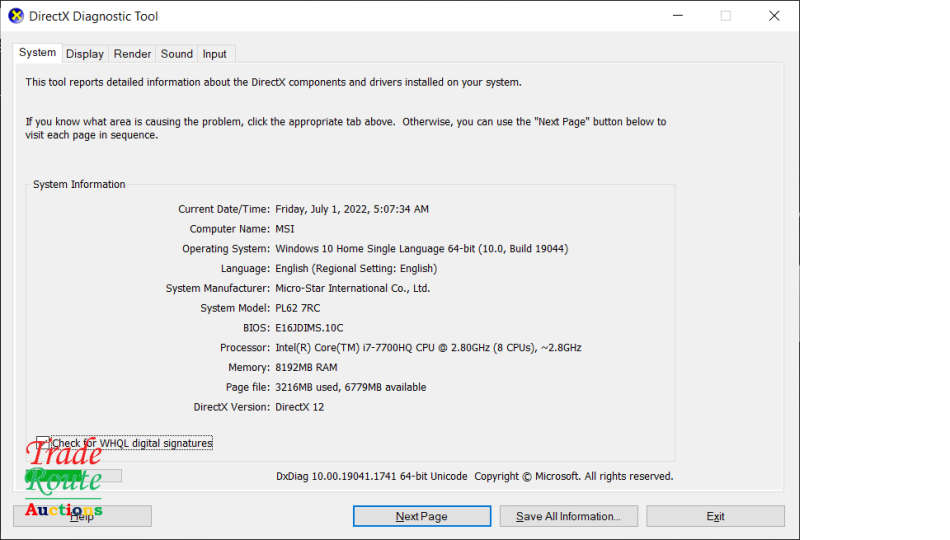
Task: Exit the diagnostic tool via Exit button
Action: click(x=715, y=516)
